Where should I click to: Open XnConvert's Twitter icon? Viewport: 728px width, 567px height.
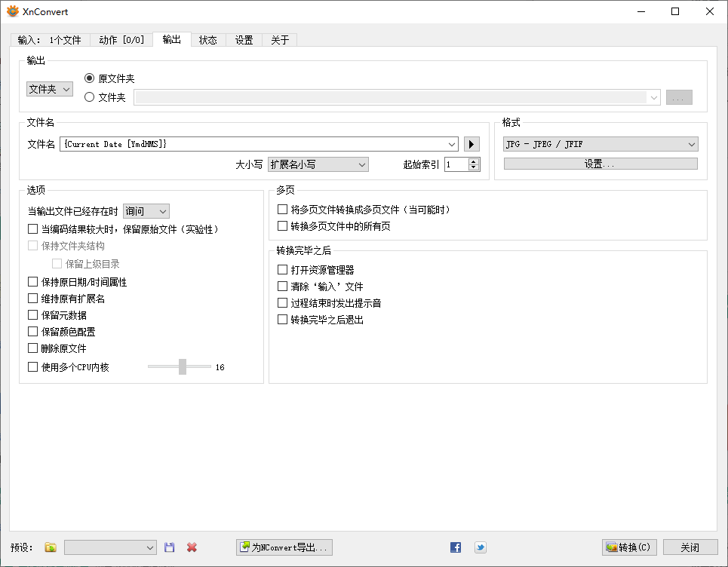tap(481, 547)
